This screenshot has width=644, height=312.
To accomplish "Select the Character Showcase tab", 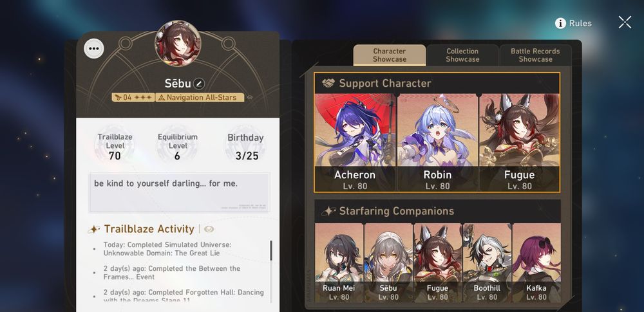I will pyautogui.click(x=390, y=55).
